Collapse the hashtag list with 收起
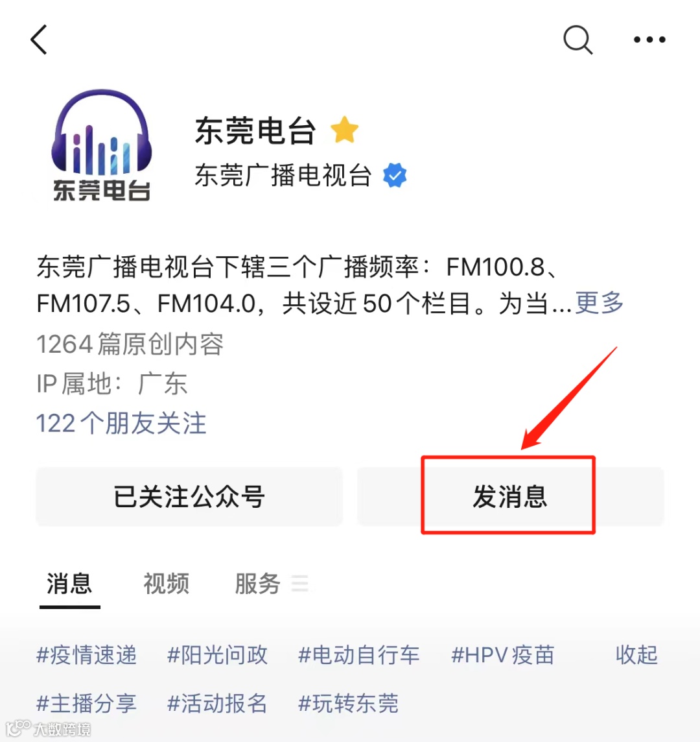Viewport: 700px width, 742px height. coord(636,655)
